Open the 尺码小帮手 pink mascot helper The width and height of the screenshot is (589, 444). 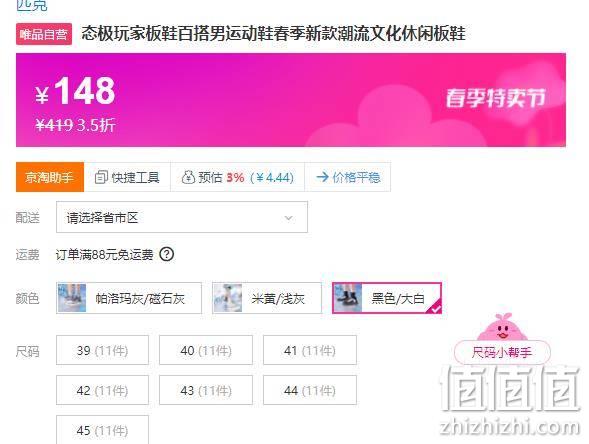point(502,339)
